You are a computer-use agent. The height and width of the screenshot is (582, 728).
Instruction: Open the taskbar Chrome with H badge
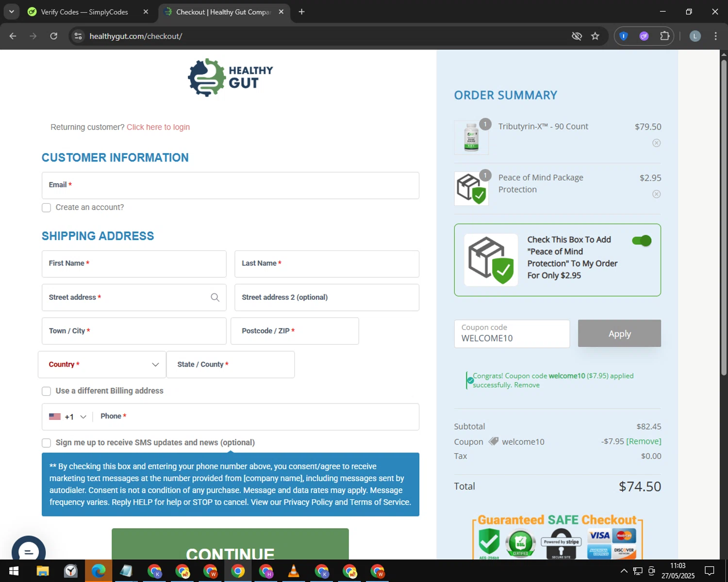coord(266,571)
